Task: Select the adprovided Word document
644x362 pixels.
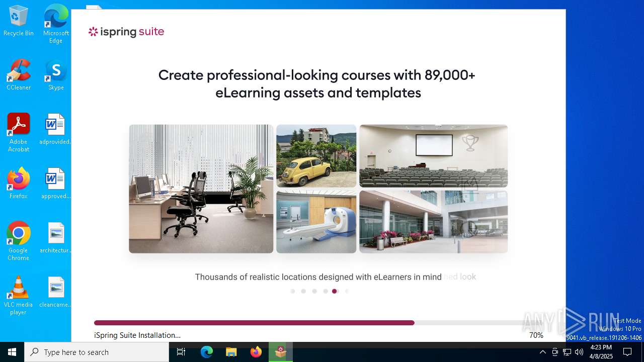Action: point(55,130)
